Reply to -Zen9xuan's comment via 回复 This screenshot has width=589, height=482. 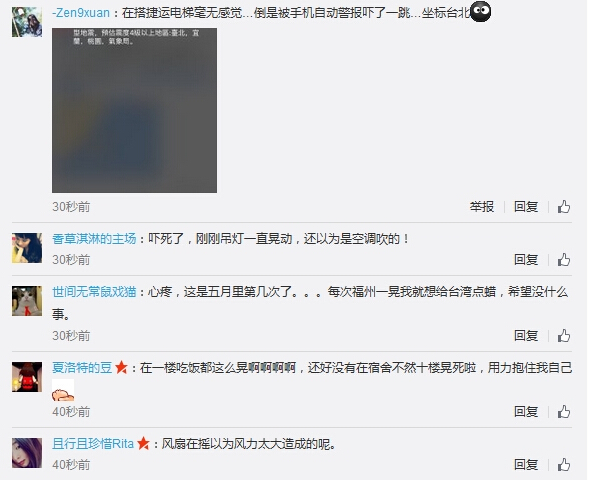click(x=526, y=207)
